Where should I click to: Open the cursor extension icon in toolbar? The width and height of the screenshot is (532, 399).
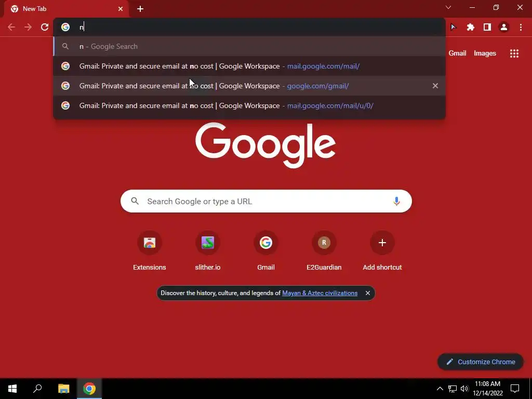(454, 27)
